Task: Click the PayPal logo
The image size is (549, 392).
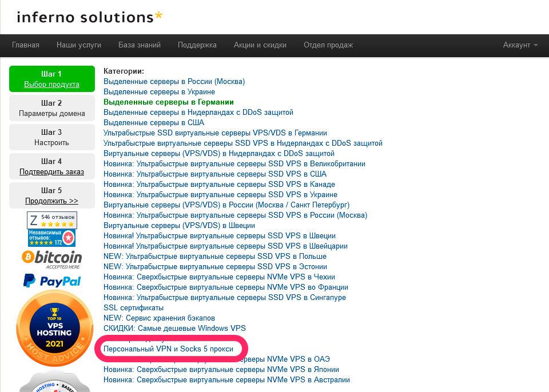Action: 52,281
